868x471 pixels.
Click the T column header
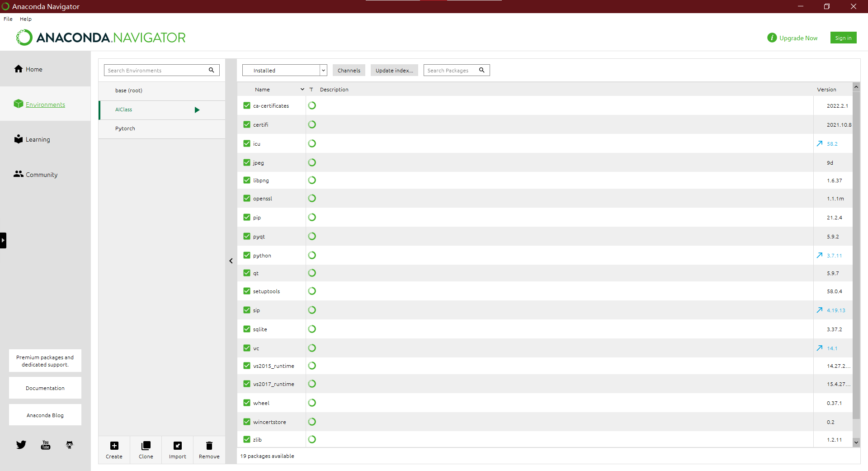click(311, 90)
